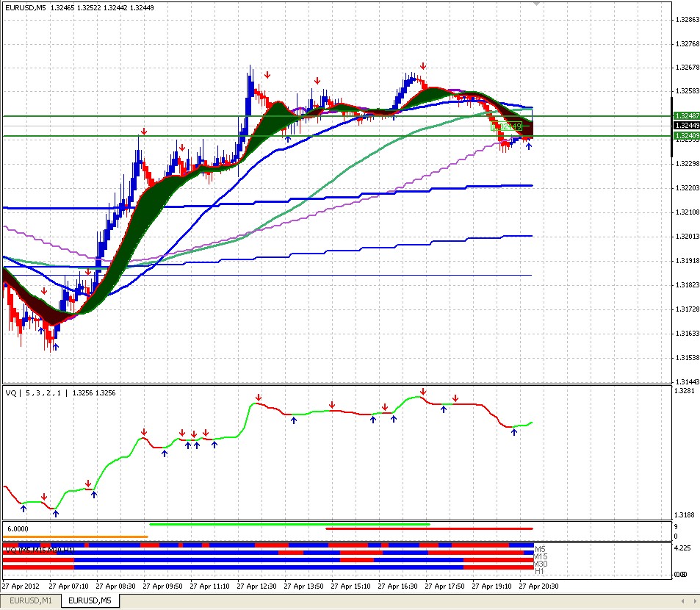Image resolution: width=700 pixels, height=610 pixels.
Task: Select the orange line in the 6.0000 panel
Action: [x=75, y=537]
